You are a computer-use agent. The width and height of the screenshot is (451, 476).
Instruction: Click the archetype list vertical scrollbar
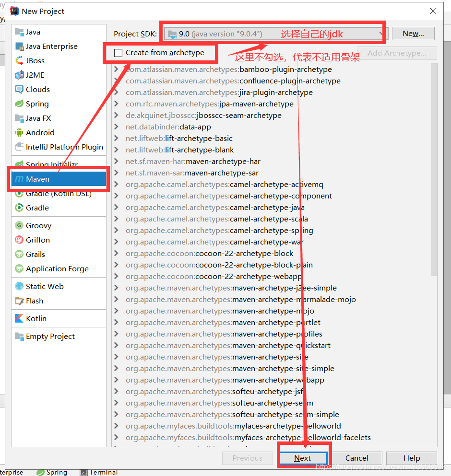(434, 169)
